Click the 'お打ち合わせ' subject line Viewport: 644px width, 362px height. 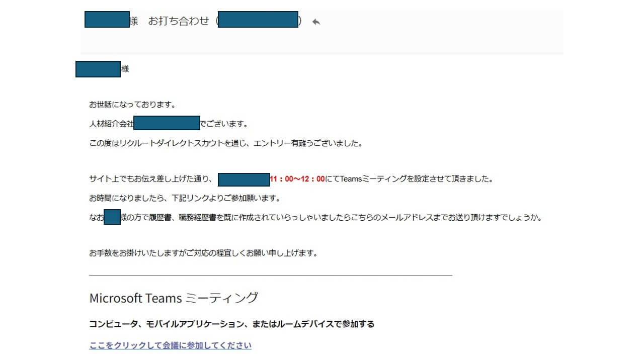tap(179, 21)
